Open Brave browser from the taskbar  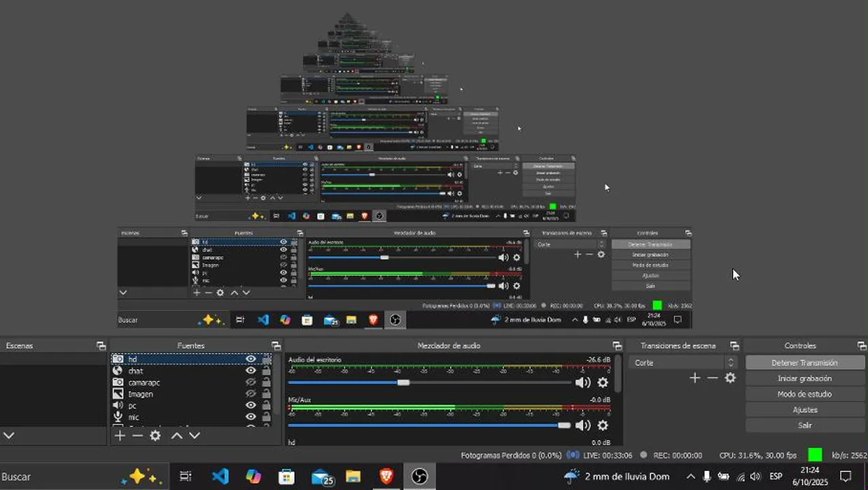[x=386, y=476]
